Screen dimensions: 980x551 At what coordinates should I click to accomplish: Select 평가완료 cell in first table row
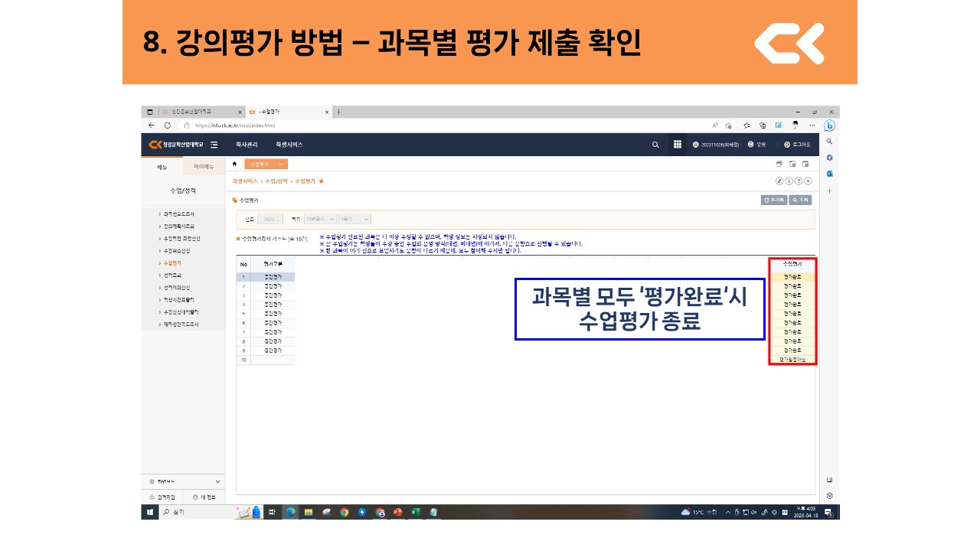click(x=792, y=276)
